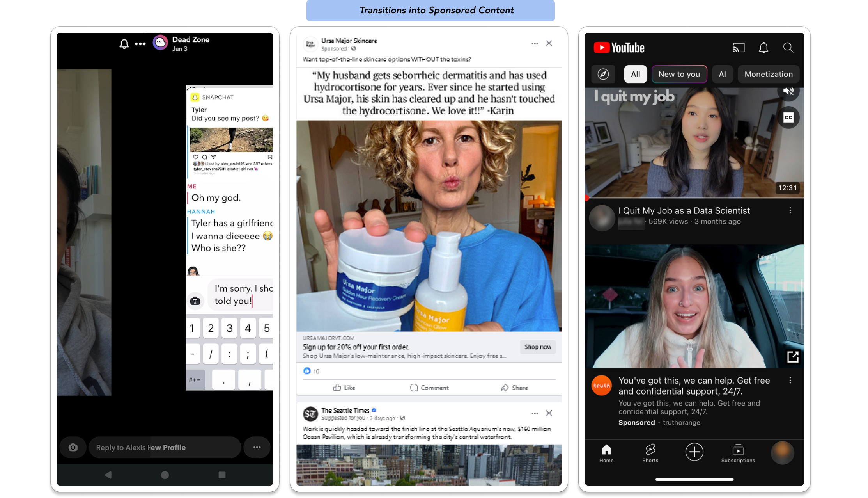868x498 pixels.
Task: Toggle closed captions on video preview
Action: (x=788, y=117)
